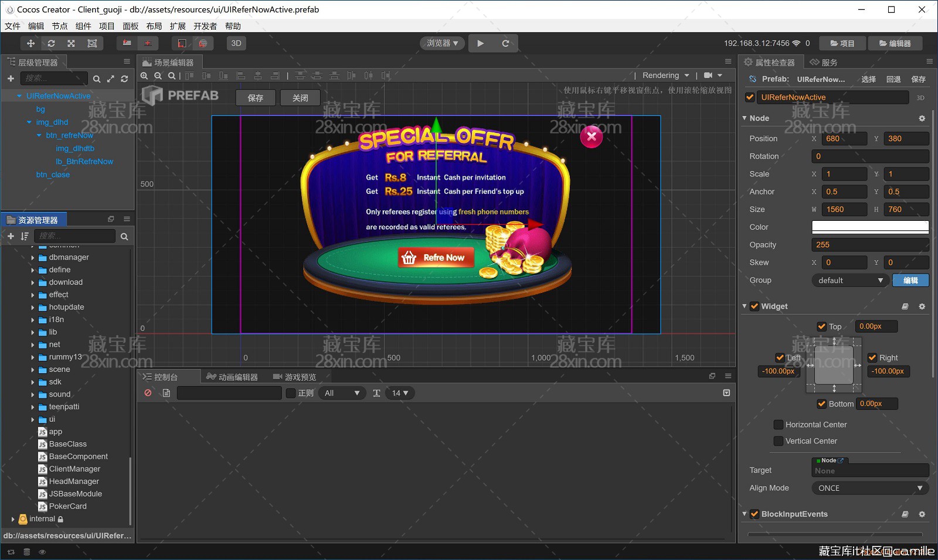Expand the teenpatti folder

32,407
